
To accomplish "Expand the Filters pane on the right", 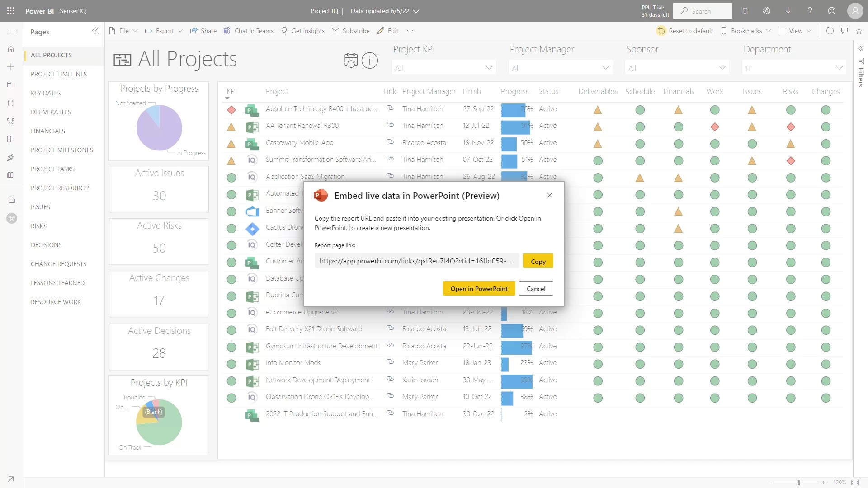I will tap(861, 48).
